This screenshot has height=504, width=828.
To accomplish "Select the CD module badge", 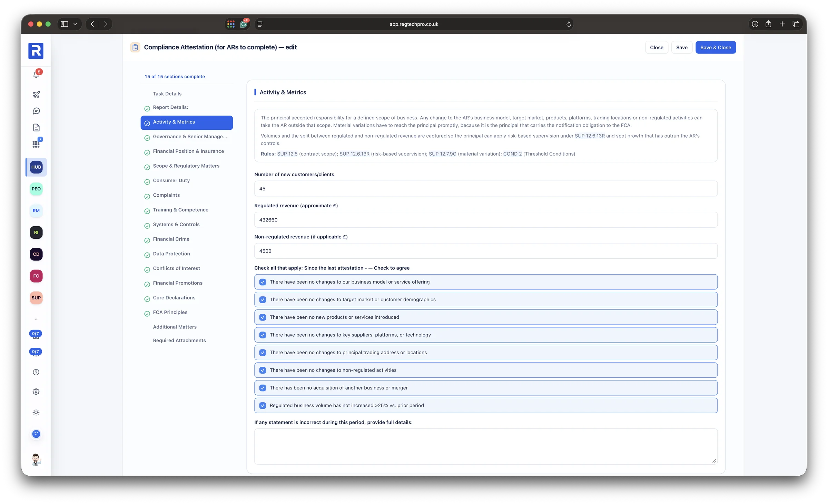I will (36, 254).
